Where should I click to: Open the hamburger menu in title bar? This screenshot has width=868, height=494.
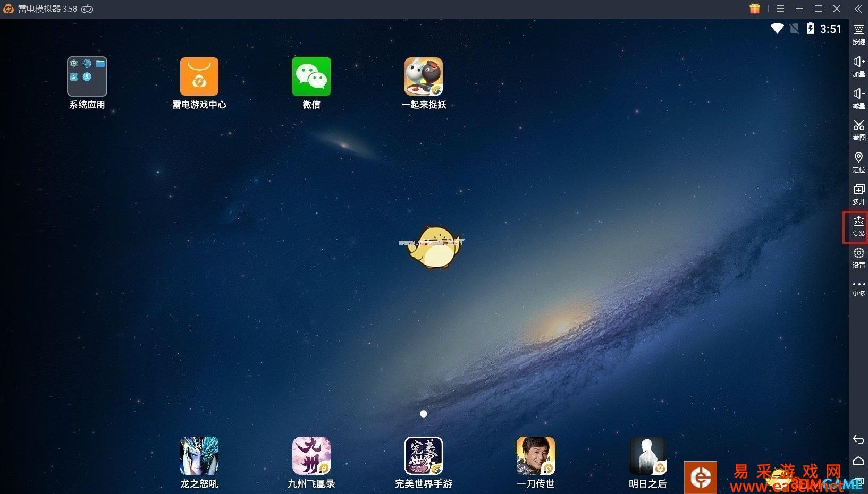(780, 8)
